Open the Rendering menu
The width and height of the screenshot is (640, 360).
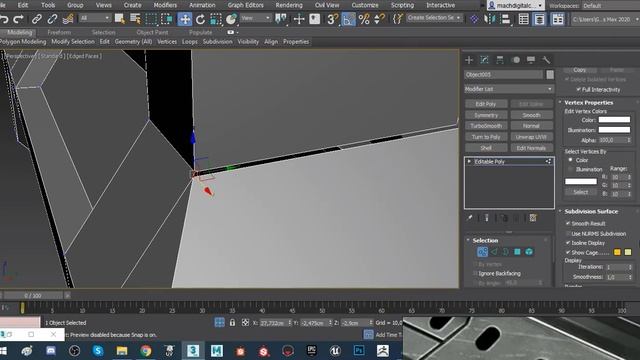289,5
